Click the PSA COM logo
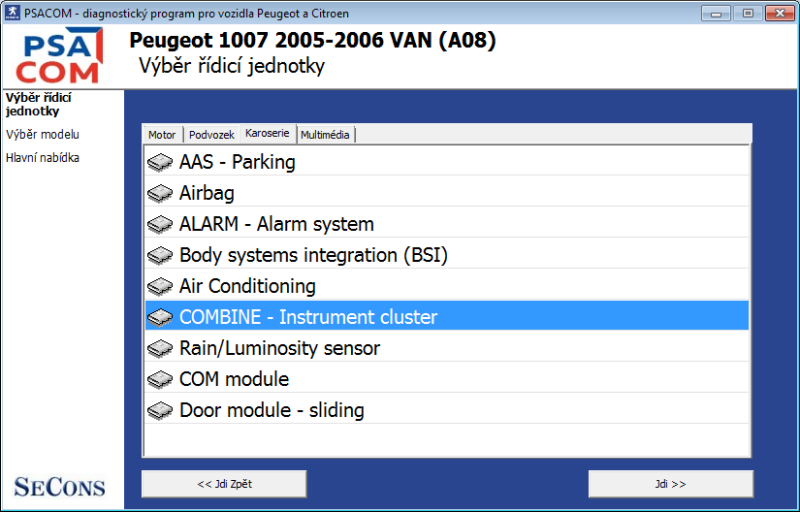Image resolution: width=800 pixels, height=512 pixels. click(62, 58)
